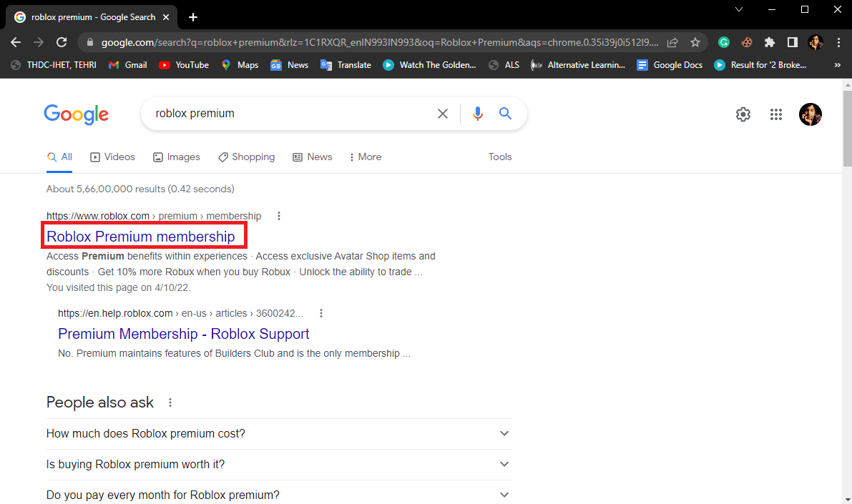Open the News search tab
The height and width of the screenshot is (504, 852).
312,157
